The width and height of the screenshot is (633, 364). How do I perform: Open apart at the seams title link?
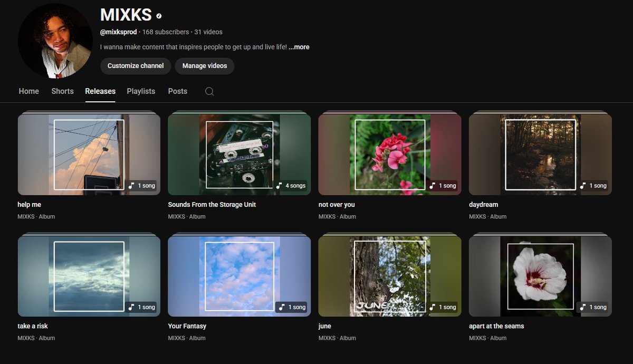[496, 326]
